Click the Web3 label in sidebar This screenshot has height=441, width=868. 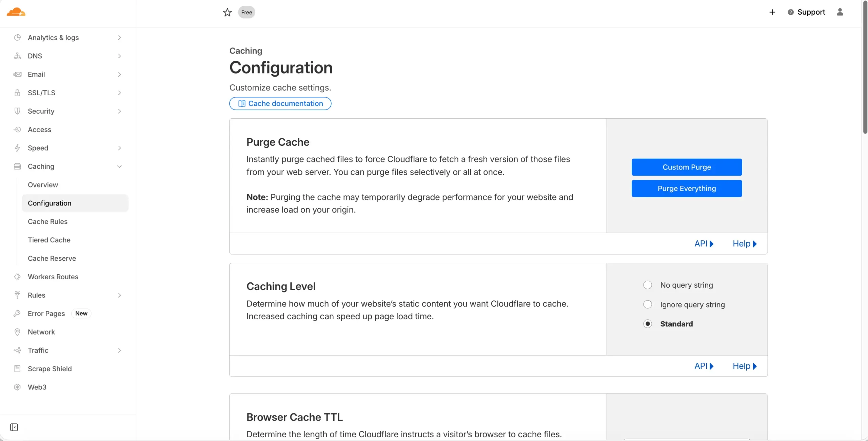point(37,387)
